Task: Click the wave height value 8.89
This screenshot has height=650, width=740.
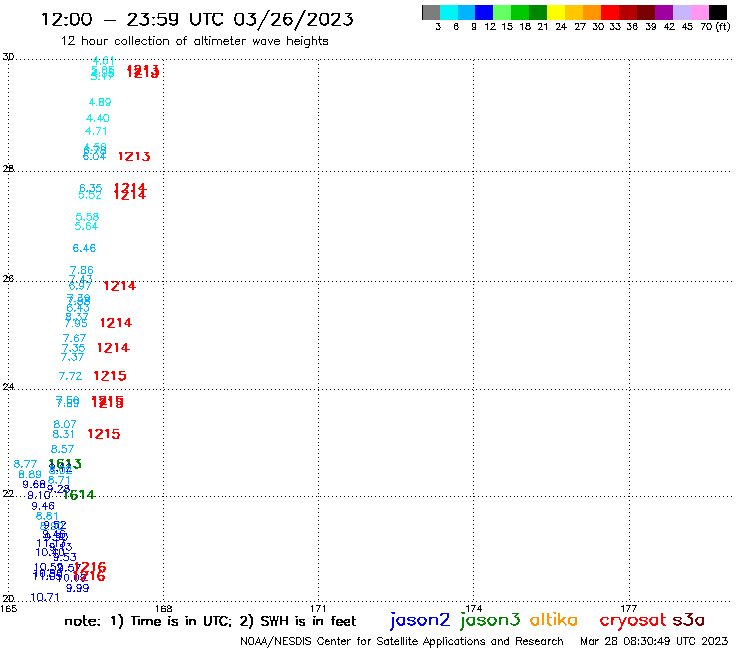Action: pyautogui.click(x=30, y=474)
